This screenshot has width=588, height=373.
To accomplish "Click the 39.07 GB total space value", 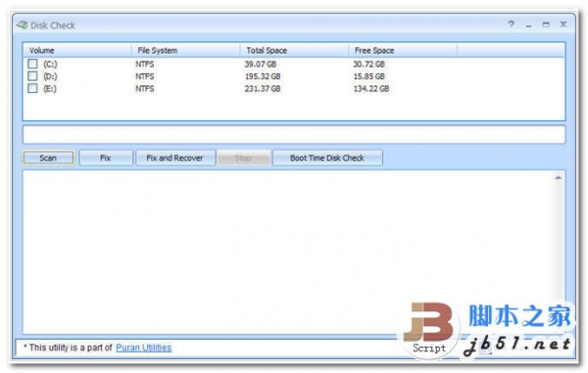I will point(261,64).
